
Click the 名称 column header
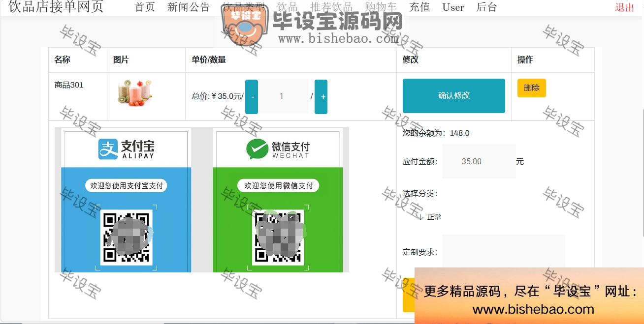(x=62, y=59)
